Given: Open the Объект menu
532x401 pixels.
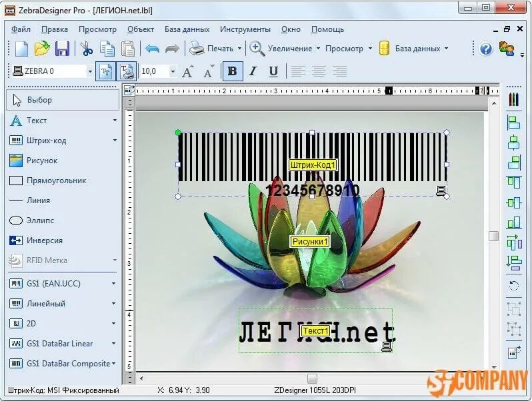Looking at the screenshot, I should pos(141,29).
